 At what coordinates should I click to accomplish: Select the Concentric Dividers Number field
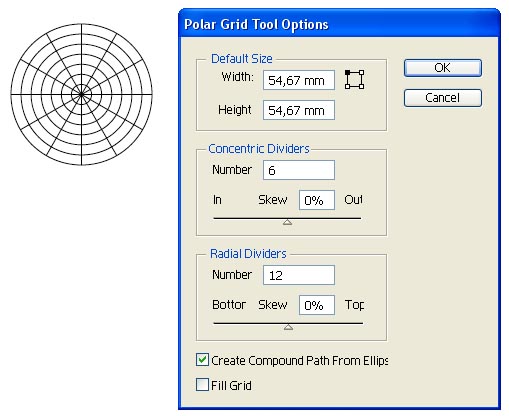click(299, 170)
